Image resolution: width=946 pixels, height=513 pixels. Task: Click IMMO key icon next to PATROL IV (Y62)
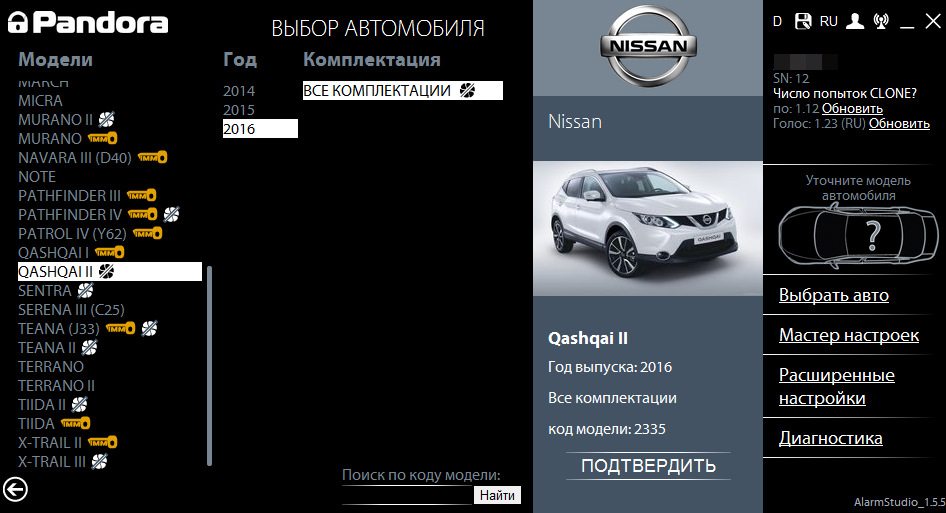147,234
